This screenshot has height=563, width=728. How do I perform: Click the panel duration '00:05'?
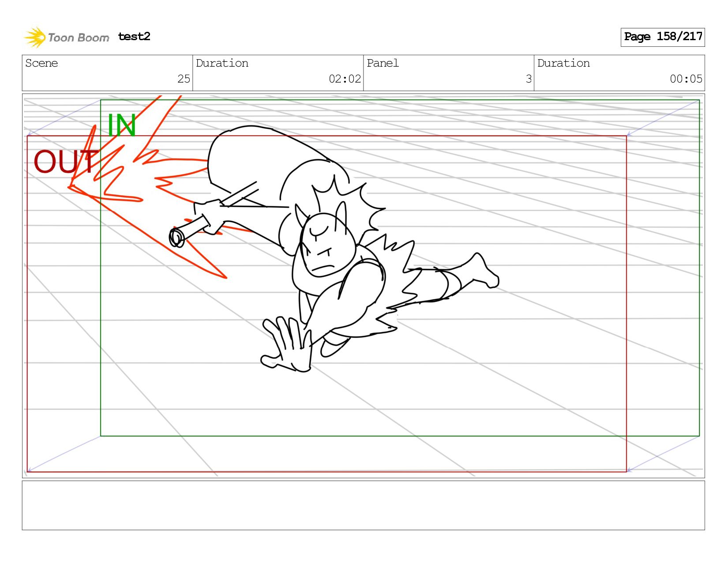pos(686,79)
